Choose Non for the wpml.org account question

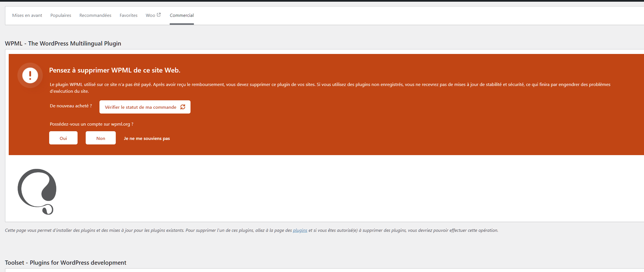tap(101, 138)
